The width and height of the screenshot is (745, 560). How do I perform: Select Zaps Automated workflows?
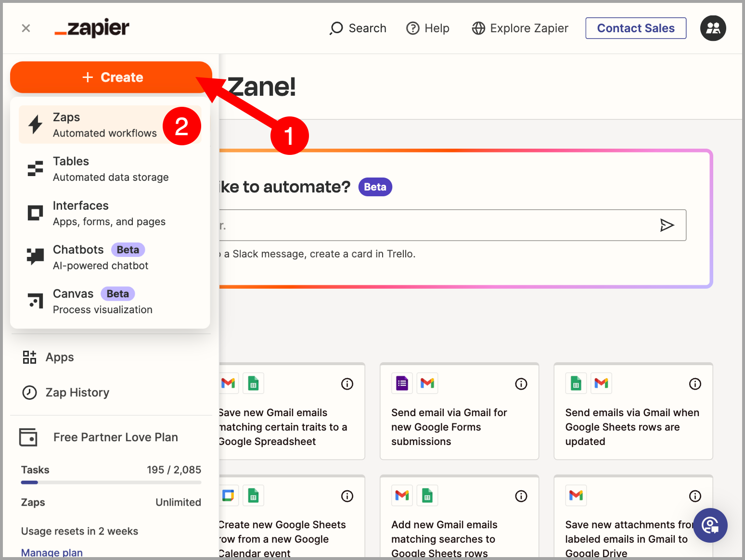[x=110, y=125]
